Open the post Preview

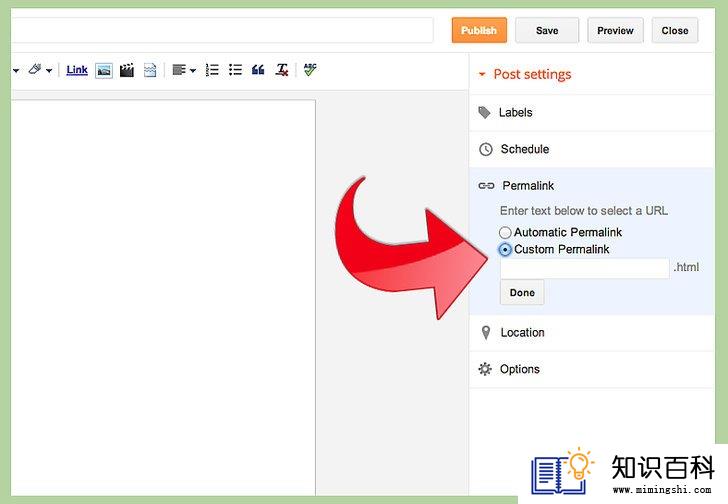pyautogui.click(x=615, y=31)
